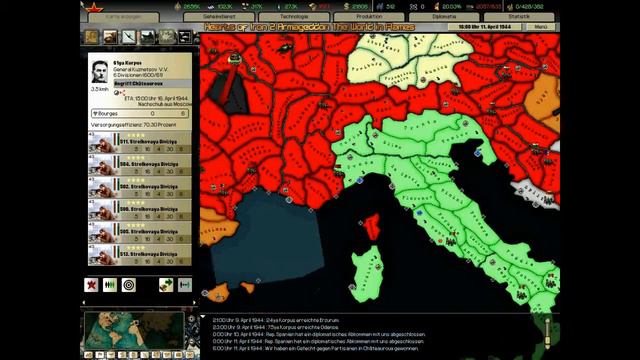Click the selected unit counter near Châteauroux
The height and width of the screenshot is (360, 640).
coord(234,58)
